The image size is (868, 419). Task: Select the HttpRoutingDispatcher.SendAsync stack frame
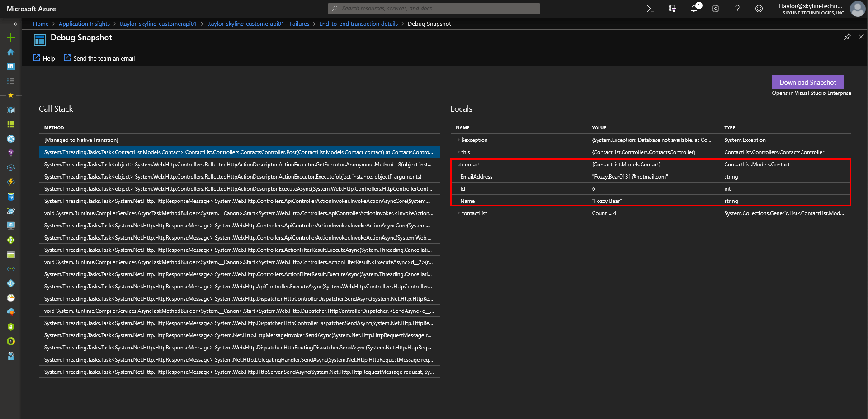pos(239,348)
